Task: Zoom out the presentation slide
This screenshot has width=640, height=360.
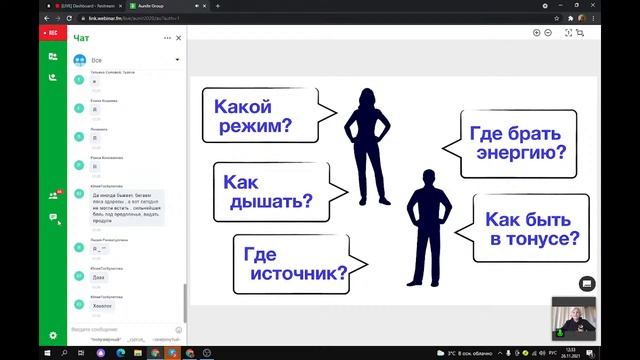Action: (x=548, y=33)
